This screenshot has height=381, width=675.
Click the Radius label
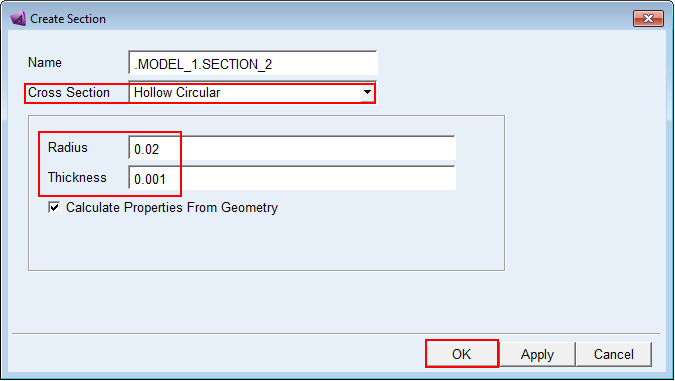click(x=68, y=147)
